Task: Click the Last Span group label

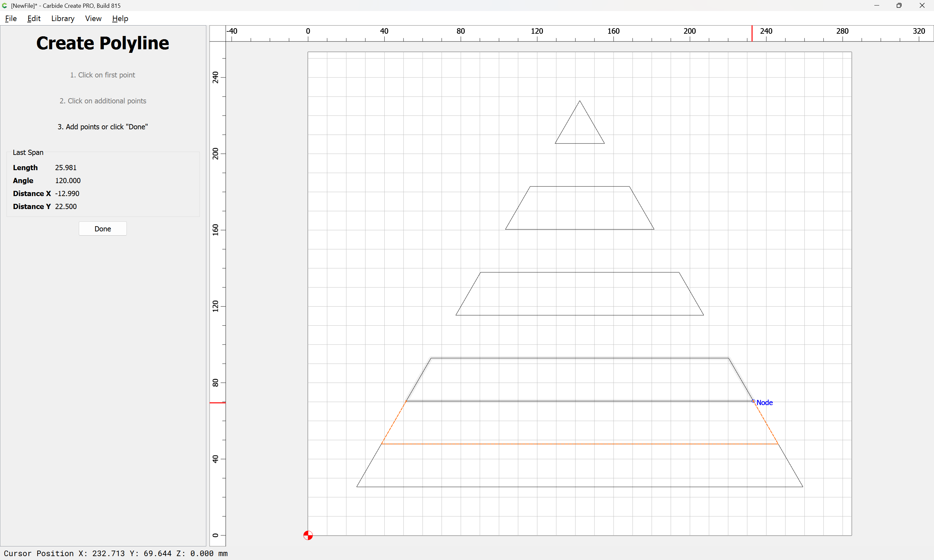Action: click(28, 152)
